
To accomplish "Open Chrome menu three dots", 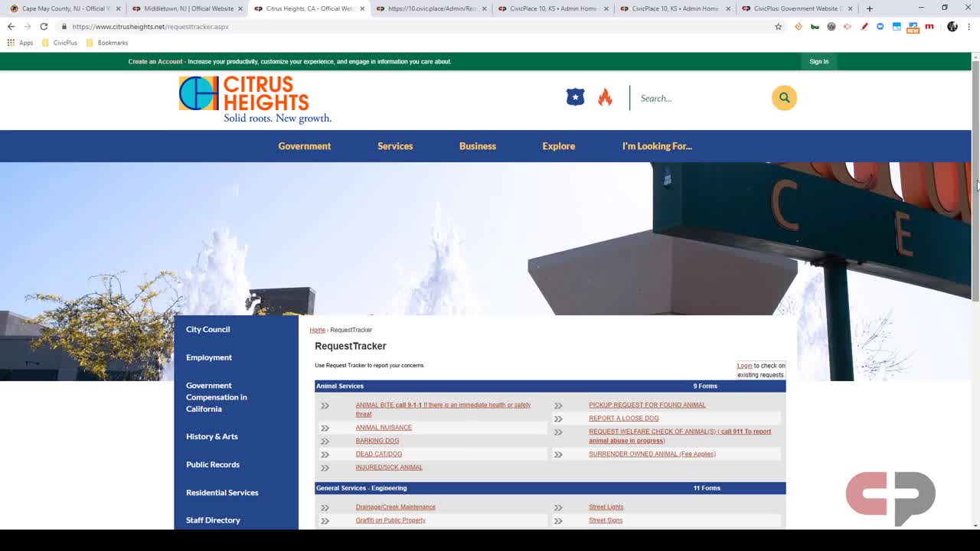I will pos(969,26).
